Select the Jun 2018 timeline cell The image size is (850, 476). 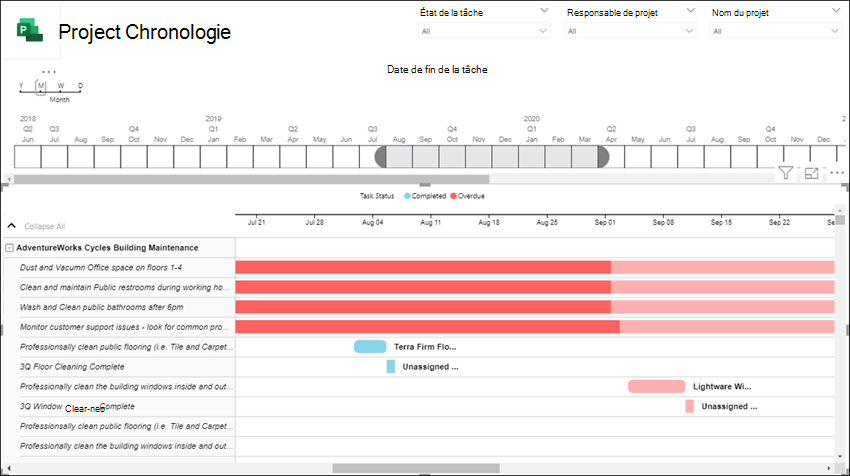pyautogui.click(x=28, y=157)
